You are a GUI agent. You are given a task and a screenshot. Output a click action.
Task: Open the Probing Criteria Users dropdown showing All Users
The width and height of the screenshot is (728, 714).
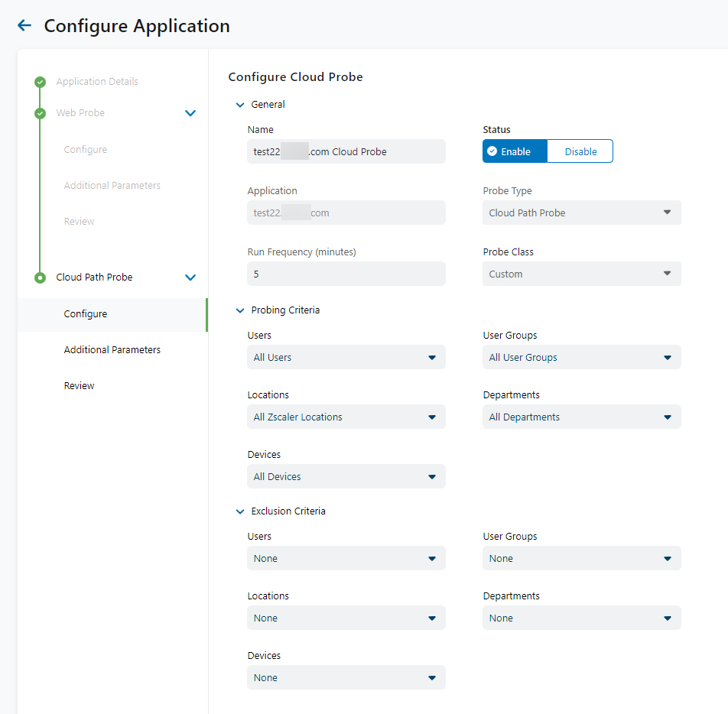click(346, 358)
